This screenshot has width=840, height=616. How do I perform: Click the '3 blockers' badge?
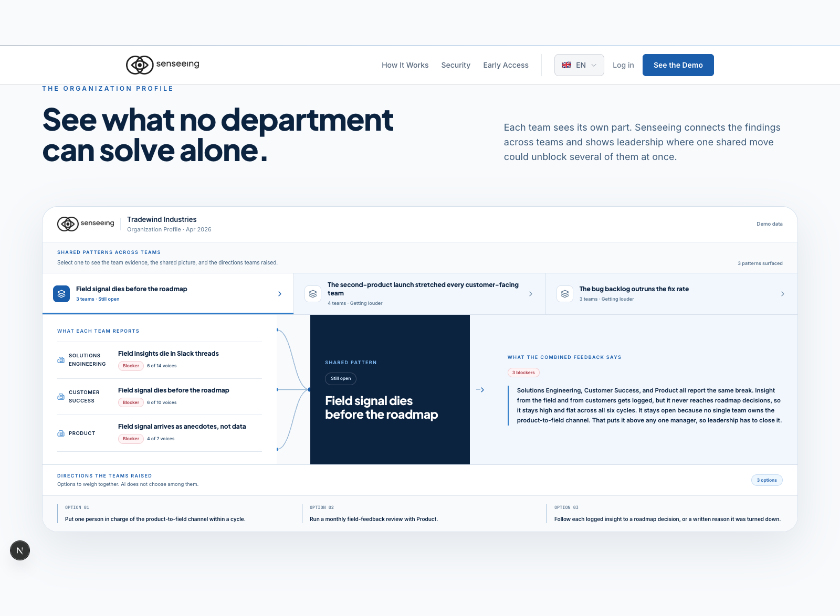523,373
